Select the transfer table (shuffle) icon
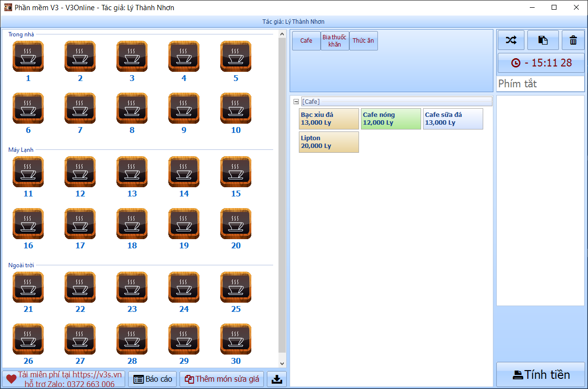588x389 pixels. [510, 40]
